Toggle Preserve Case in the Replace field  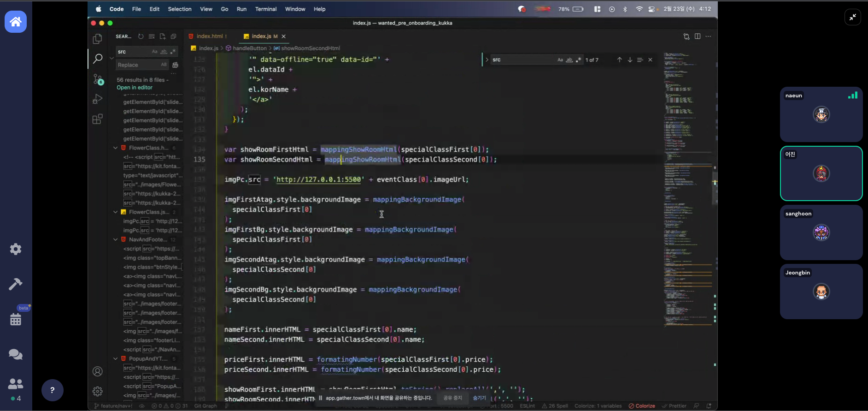click(164, 65)
